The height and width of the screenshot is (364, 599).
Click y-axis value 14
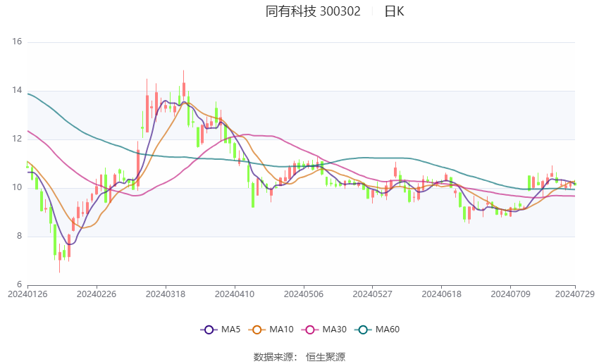(17, 90)
